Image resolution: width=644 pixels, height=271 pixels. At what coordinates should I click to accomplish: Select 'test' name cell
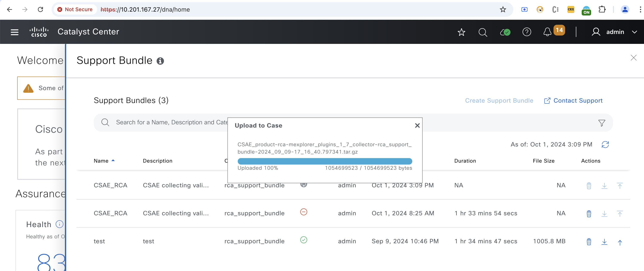(x=99, y=241)
